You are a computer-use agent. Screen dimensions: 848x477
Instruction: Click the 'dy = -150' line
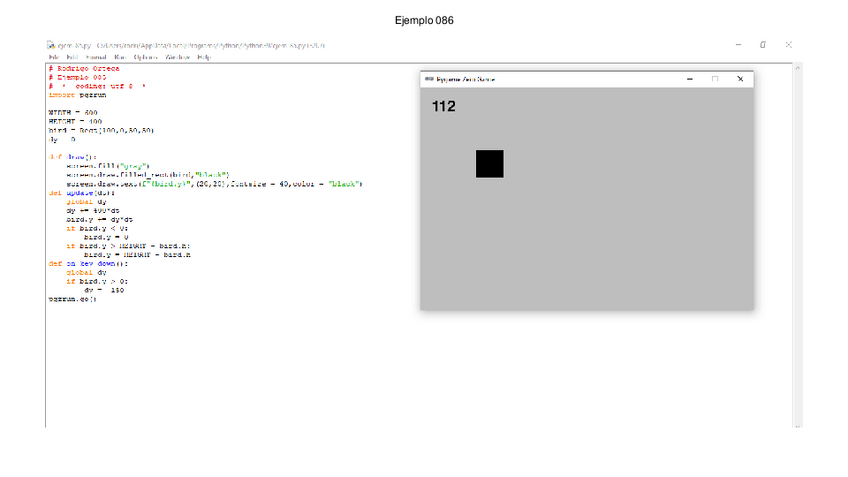[x=104, y=290]
